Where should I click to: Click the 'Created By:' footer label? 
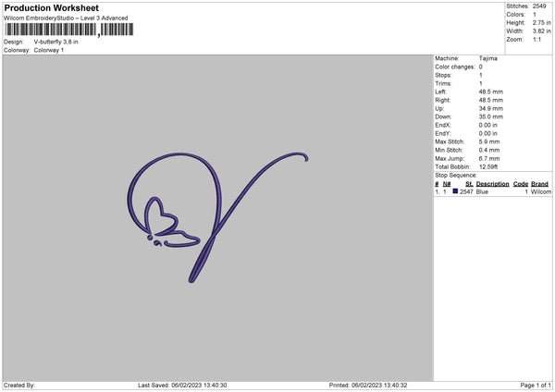19,386
